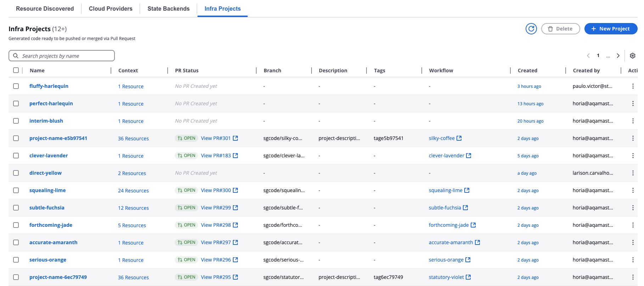
Task: Click search magnifier icon in search box
Action: click(16, 56)
